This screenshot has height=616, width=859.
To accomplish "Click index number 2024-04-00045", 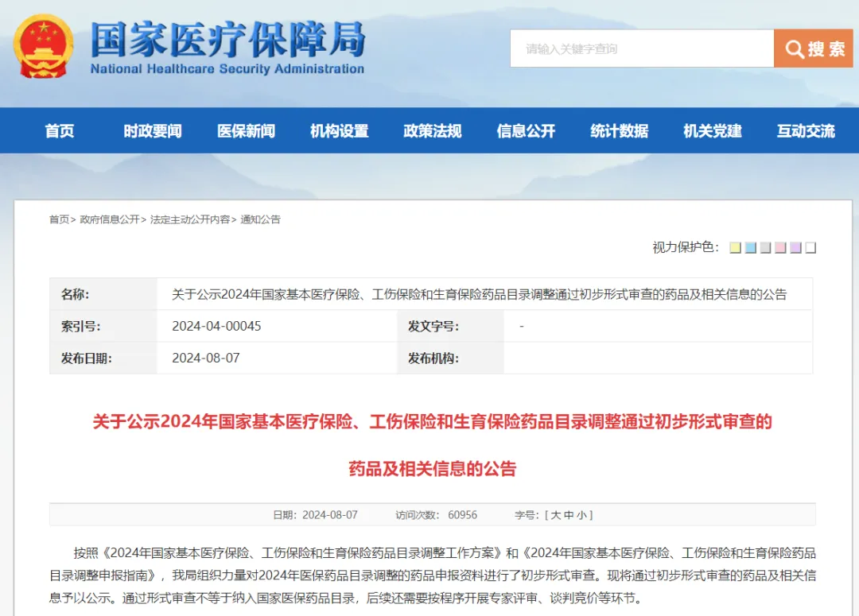I will tap(216, 327).
